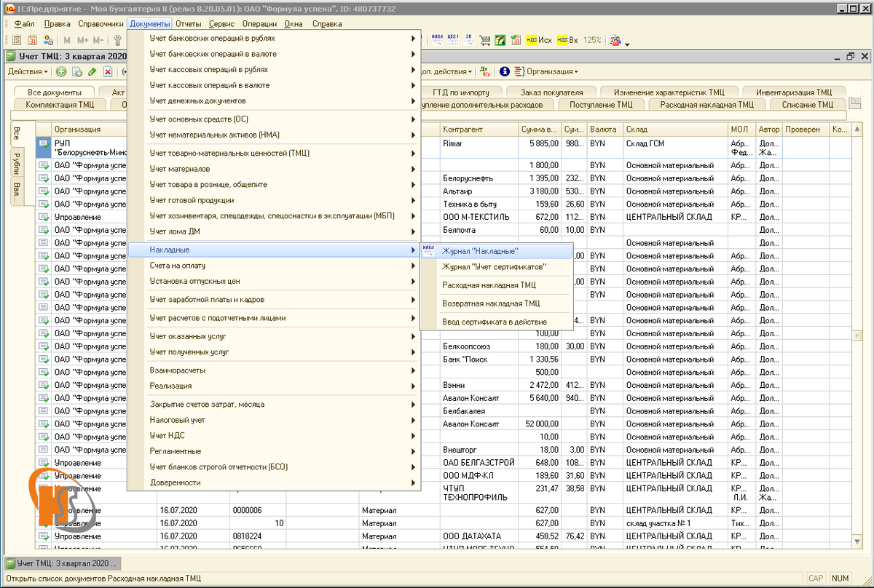The image size is (874, 588).
Task: Open the calendar icon in main toolbar
Action: coord(32,40)
